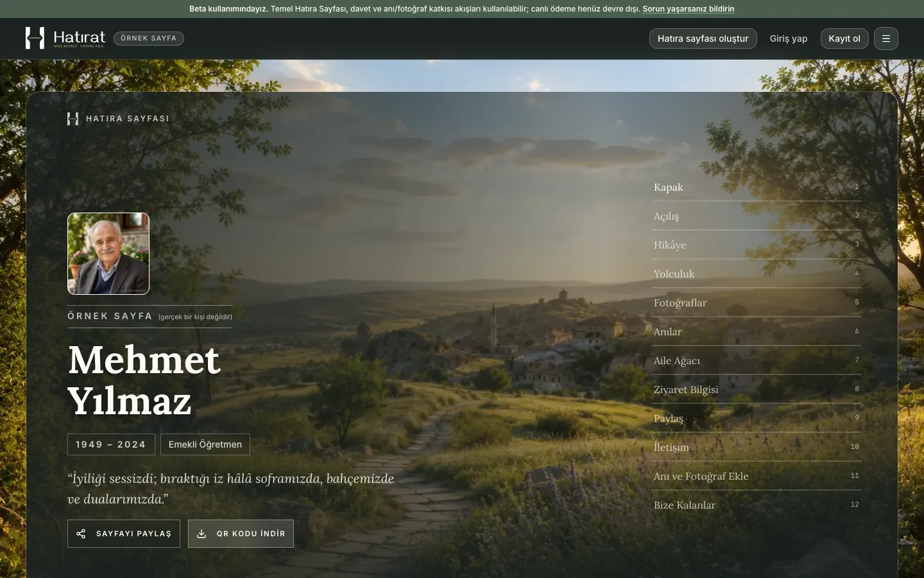Viewport: 924px width, 578px height.
Task: Go to Aile Ağacı section
Action: (756, 360)
